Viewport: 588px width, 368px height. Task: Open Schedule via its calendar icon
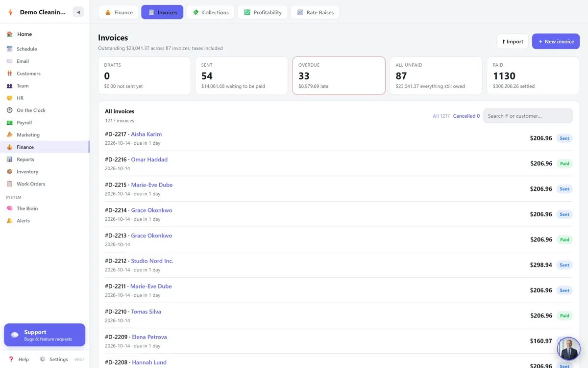point(9,49)
